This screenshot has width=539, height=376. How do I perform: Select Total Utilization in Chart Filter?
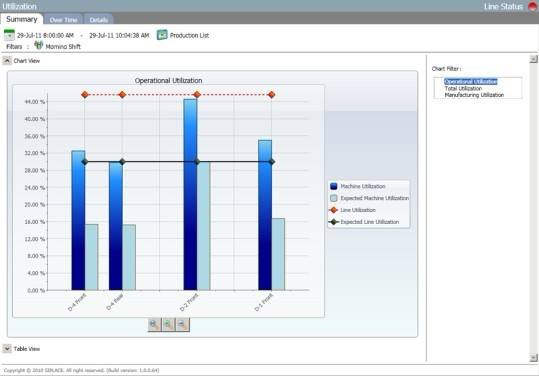(x=463, y=88)
